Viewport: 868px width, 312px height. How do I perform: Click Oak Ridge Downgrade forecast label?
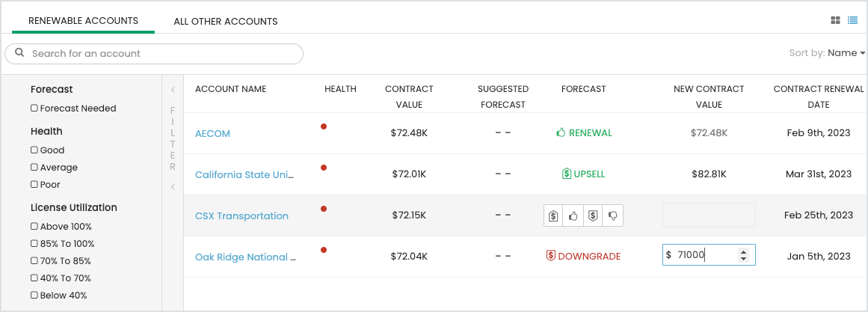583,257
